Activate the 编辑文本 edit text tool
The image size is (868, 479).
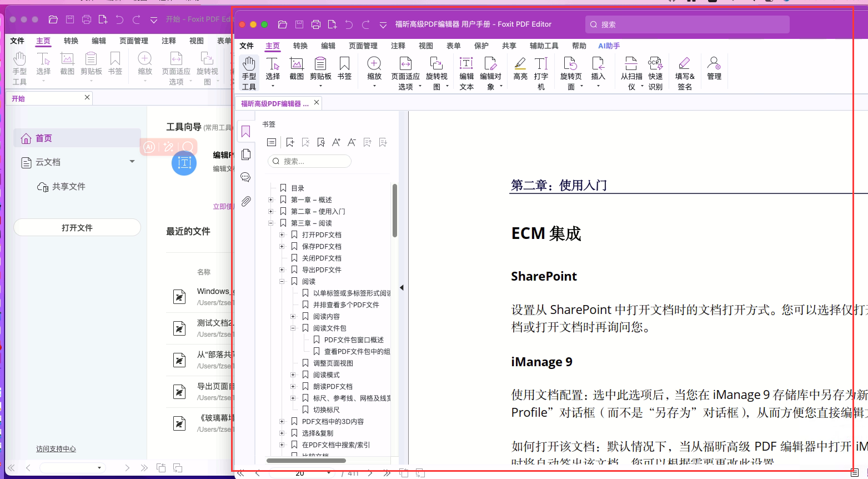pos(466,73)
